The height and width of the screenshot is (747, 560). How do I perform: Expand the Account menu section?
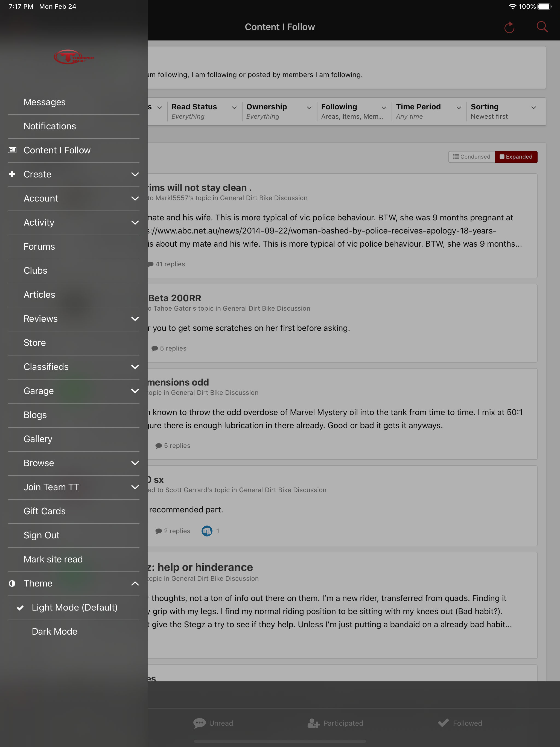pyautogui.click(x=74, y=199)
